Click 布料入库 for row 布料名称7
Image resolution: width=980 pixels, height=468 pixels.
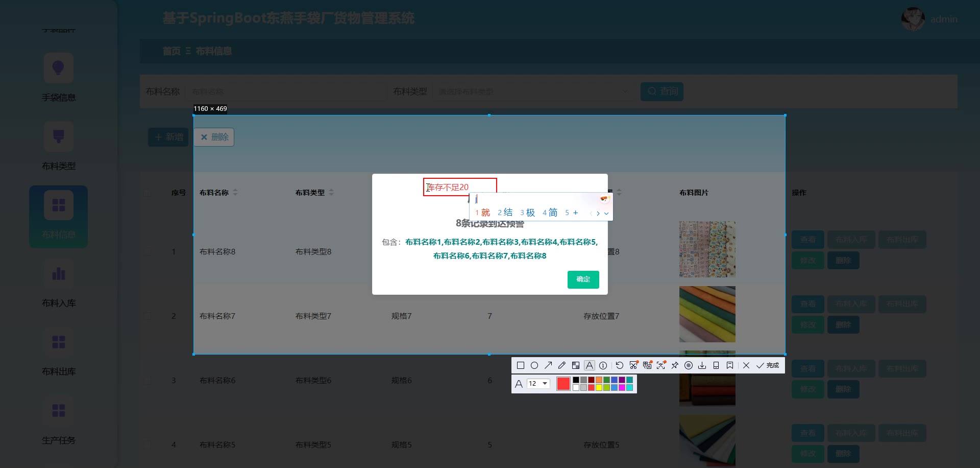coord(851,304)
